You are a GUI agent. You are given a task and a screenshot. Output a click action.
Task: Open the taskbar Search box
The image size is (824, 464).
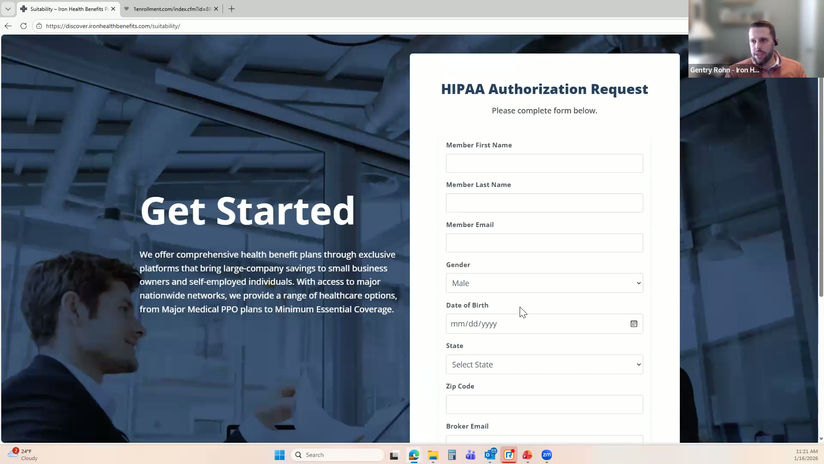click(337, 455)
